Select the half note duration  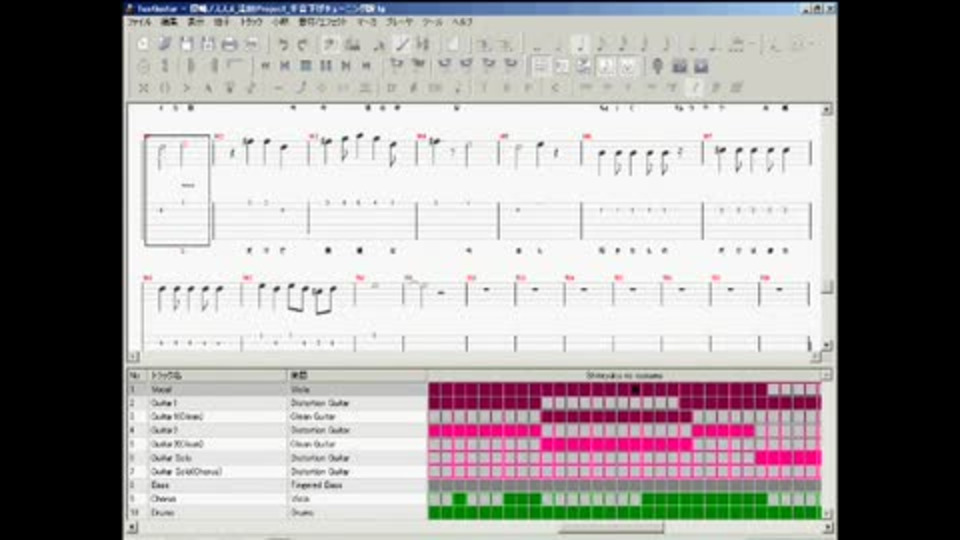(558, 44)
